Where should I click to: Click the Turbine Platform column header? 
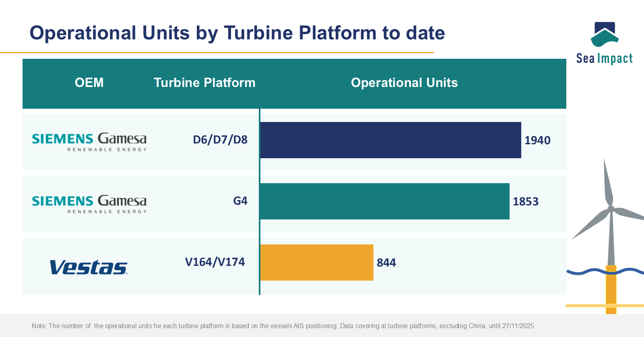(204, 83)
